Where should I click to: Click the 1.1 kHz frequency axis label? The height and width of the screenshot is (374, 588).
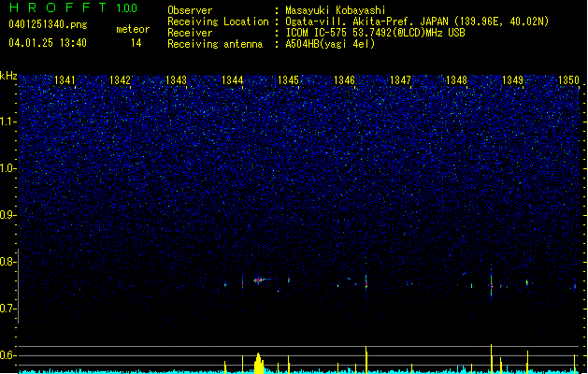(7, 122)
